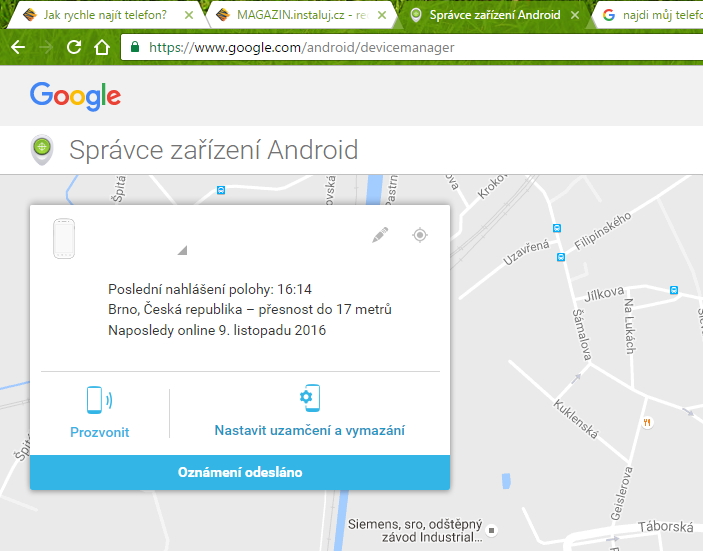Viewport: 703px width, 551px height.
Task: Close the 'Jak rychle najít telefon?' tab
Action: click(x=189, y=15)
